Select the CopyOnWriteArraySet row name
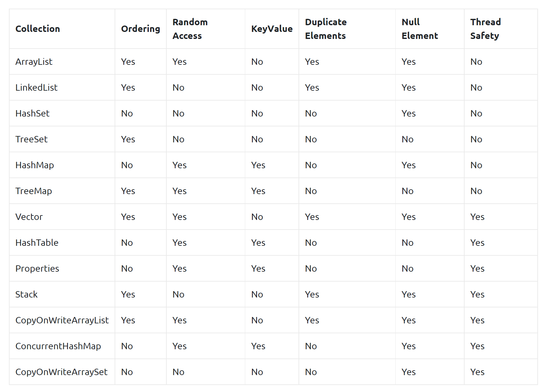Screen dimensions: 546x392 coord(61,372)
